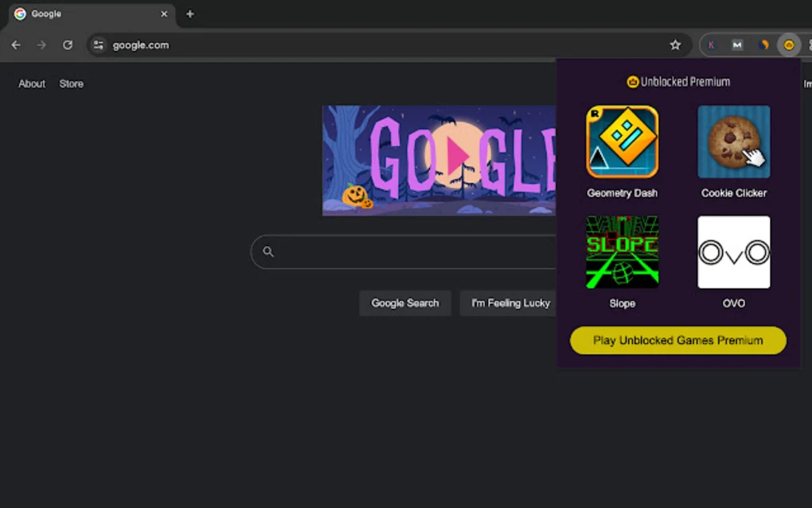The image size is (812, 508).
Task: Click the forward navigation arrow
Action: pyautogui.click(x=41, y=45)
